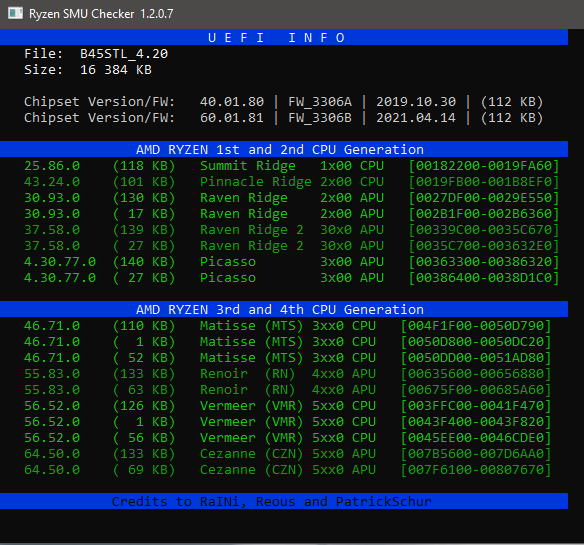The width and height of the screenshot is (584, 545).
Task: Click the '( 17 KB)' Raven Ridge size
Action: [x=144, y=214]
